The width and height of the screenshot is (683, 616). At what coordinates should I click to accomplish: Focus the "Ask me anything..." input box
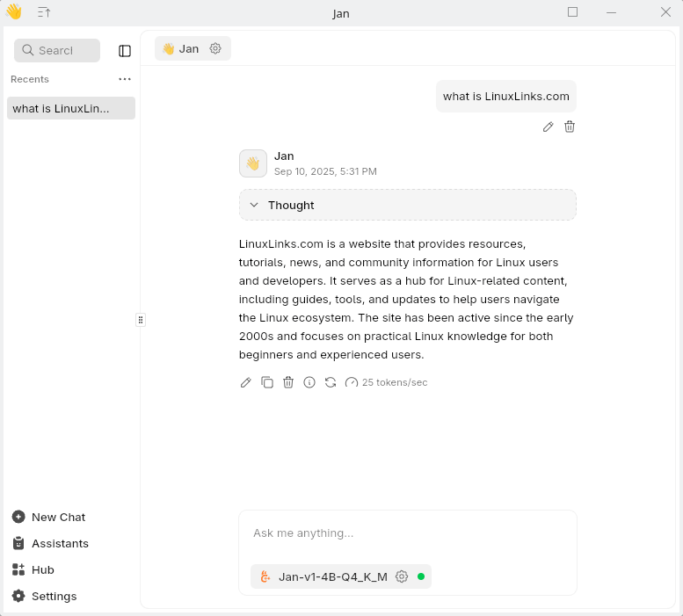pos(408,533)
